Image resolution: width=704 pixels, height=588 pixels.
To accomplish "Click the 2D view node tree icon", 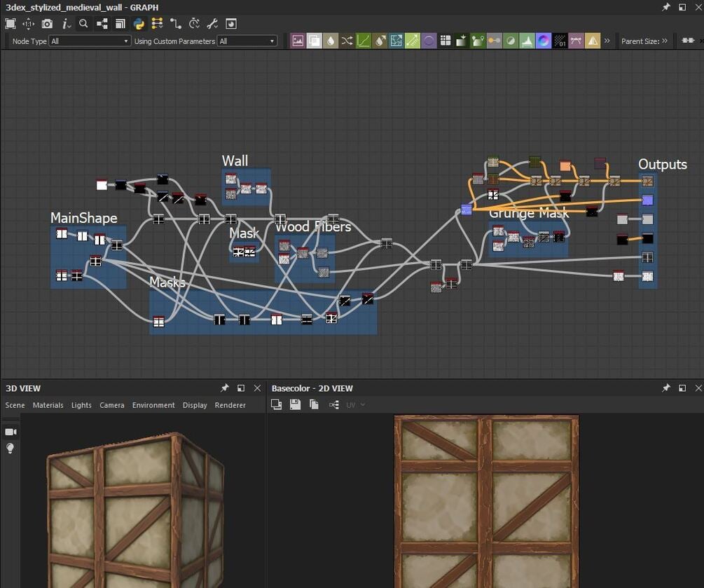I will click(x=333, y=404).
